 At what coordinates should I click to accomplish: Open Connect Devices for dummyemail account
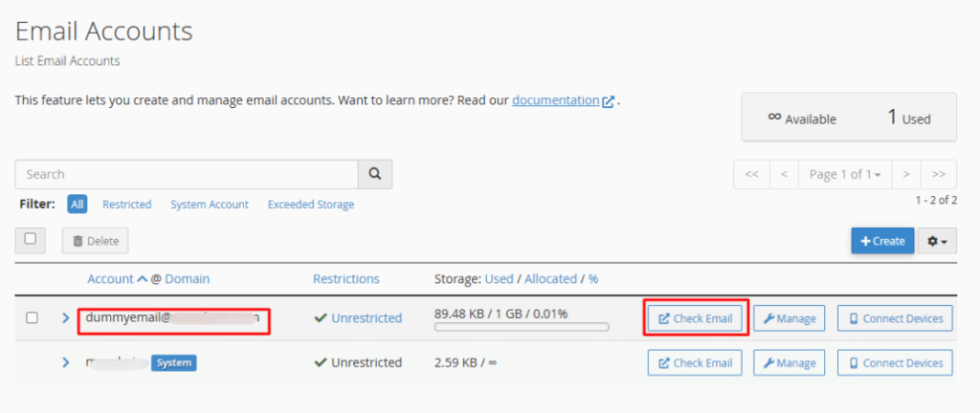coord(896,318)
